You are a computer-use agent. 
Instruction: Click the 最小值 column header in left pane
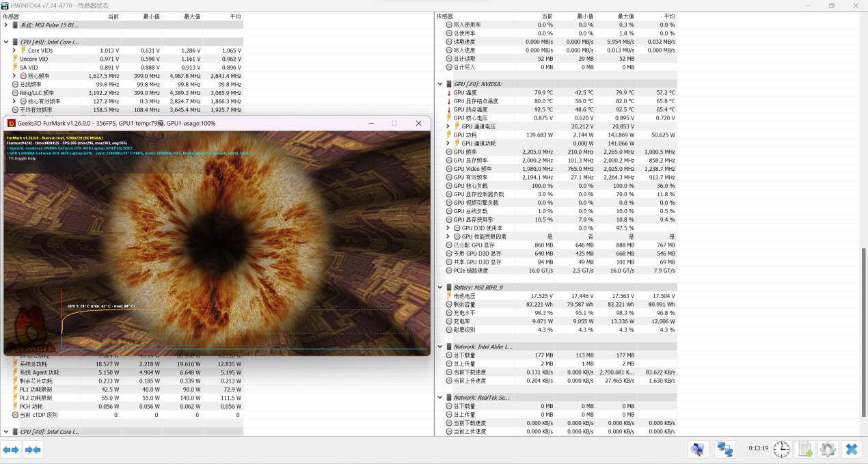click(141, 16)
